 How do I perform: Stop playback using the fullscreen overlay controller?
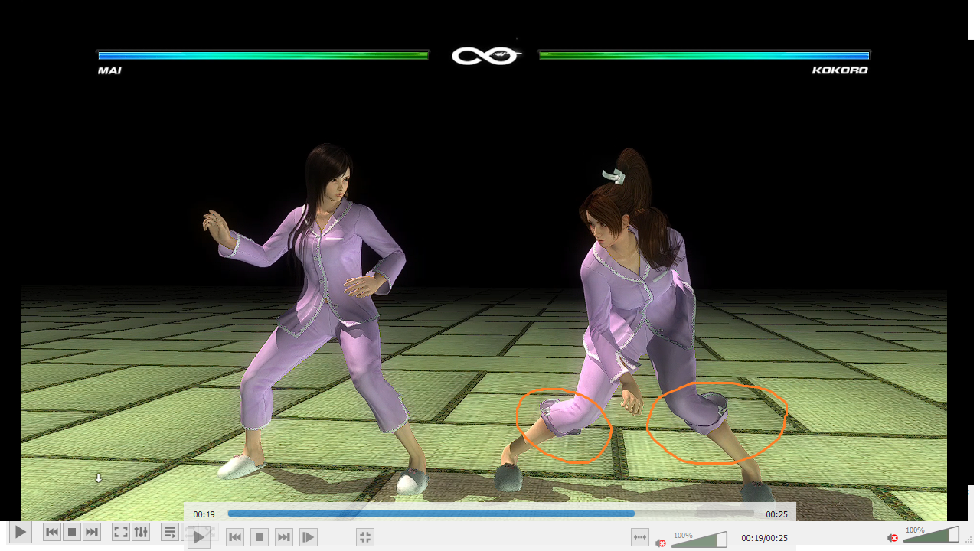point(260,538)
